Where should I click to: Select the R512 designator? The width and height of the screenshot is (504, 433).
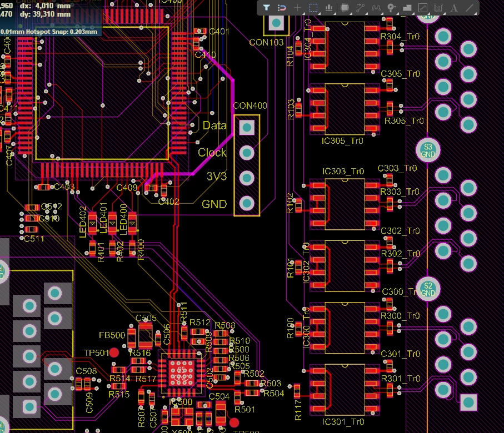pyautogui.click(x=200, y=323)
